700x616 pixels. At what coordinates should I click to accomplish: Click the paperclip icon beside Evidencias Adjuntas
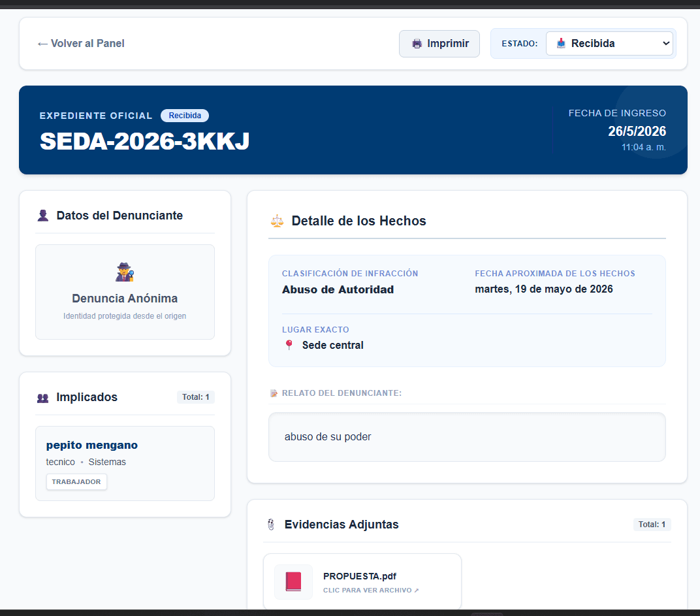tap(271, 525)
